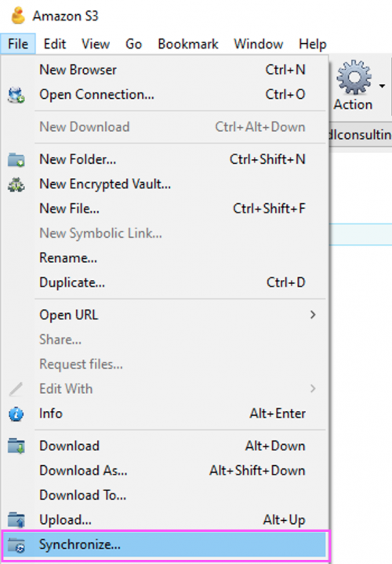The width and height of the screenshot is (392, 564).
Task: Click the Synchronize folder icon
Action: click(x=16, y=545)
